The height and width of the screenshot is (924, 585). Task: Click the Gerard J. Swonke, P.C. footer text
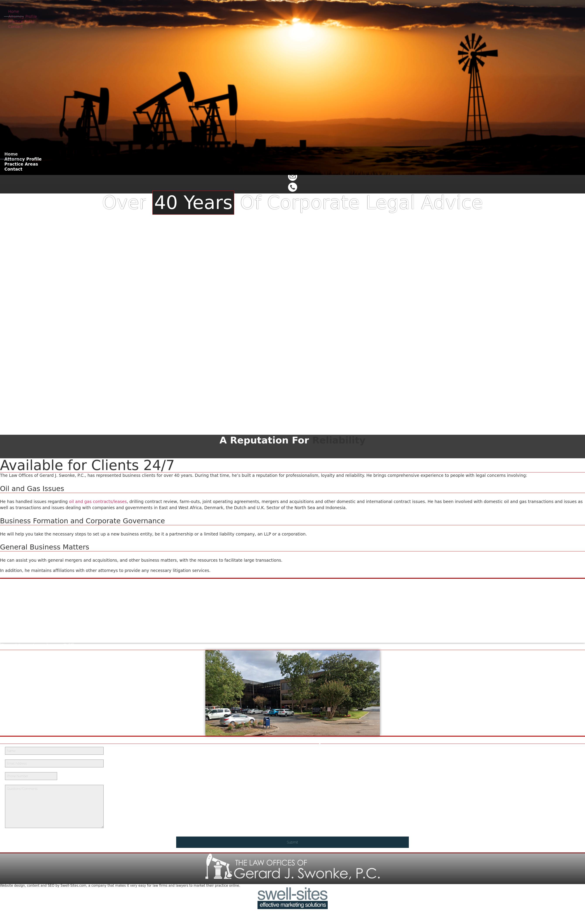point(307,873)
